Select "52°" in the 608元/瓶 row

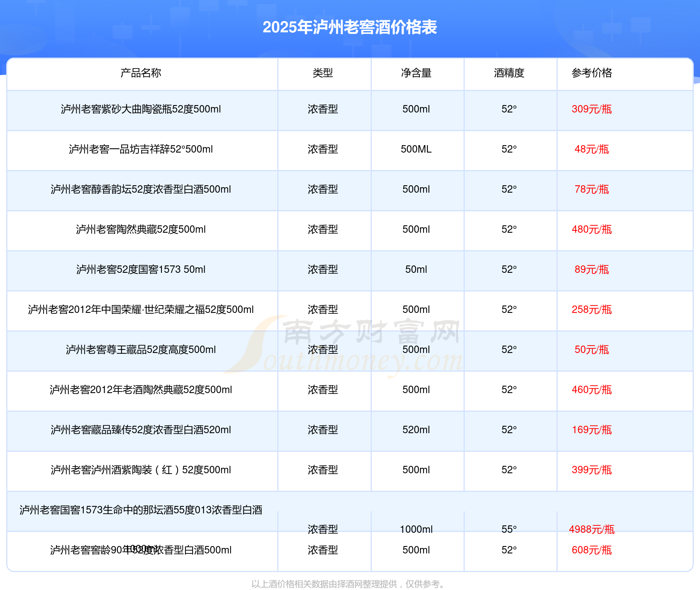pos(509,550)
